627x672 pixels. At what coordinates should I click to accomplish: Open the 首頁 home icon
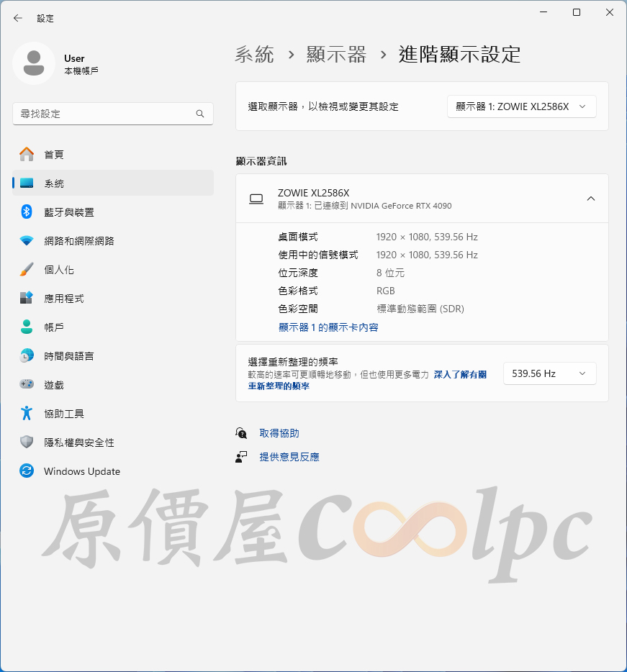27,154
